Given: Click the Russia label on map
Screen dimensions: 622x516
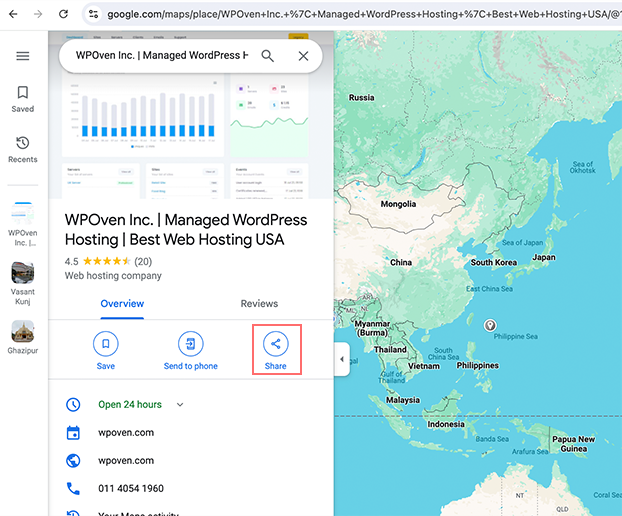Looking at the screenshot, I should point(361,98).
